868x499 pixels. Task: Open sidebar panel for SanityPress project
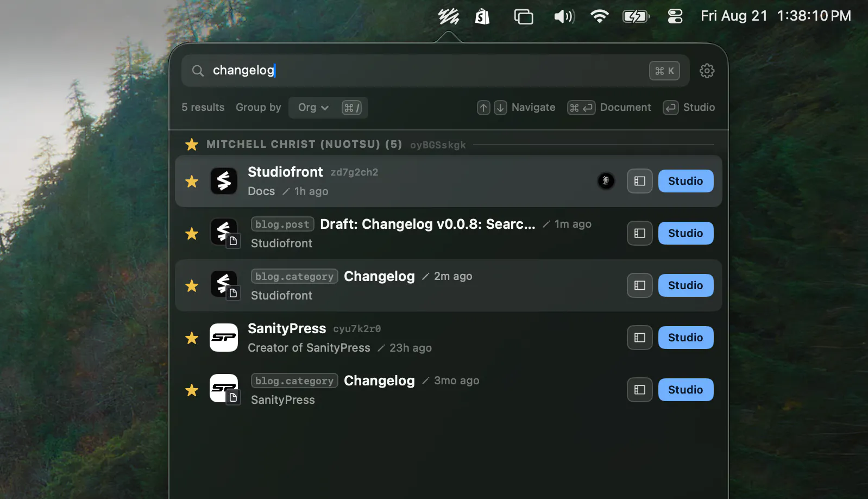tap(640, 338)
